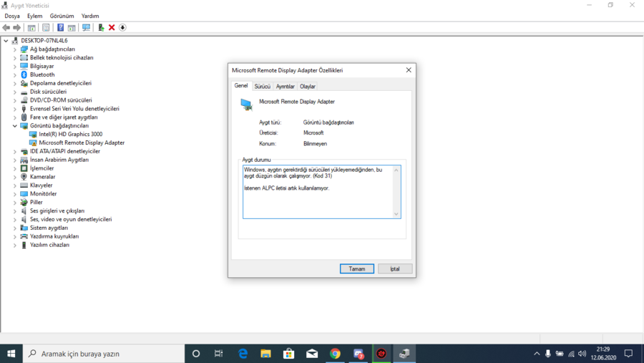Select the Yazdırma kuyrukları tree item
This screenshot has height=363, width=644.
[x=54, y=236]
